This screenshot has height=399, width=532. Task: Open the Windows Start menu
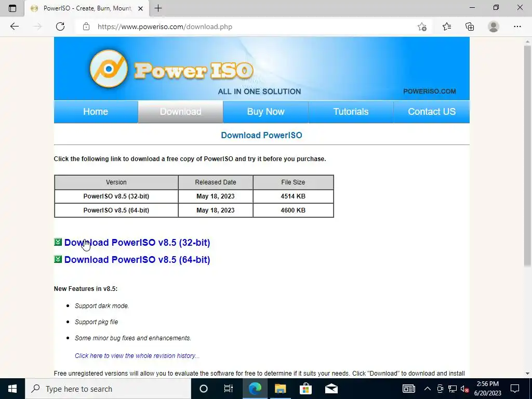click(12, 389)
